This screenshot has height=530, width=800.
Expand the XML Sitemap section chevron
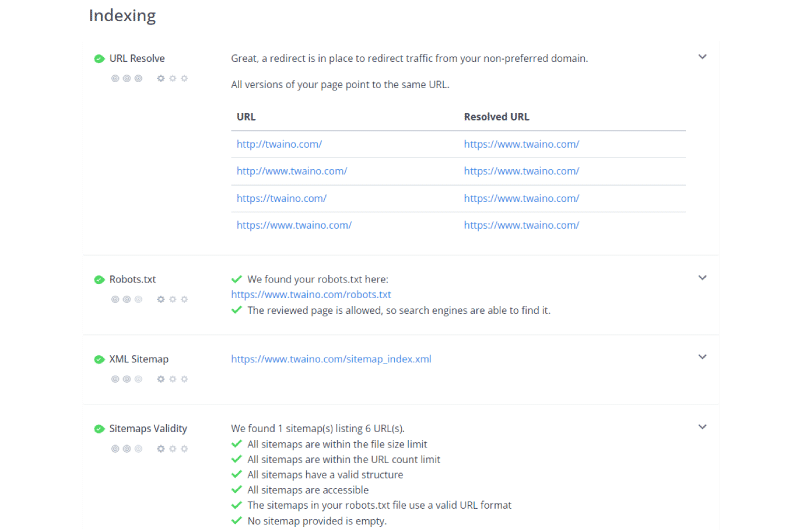pos(703,357)
